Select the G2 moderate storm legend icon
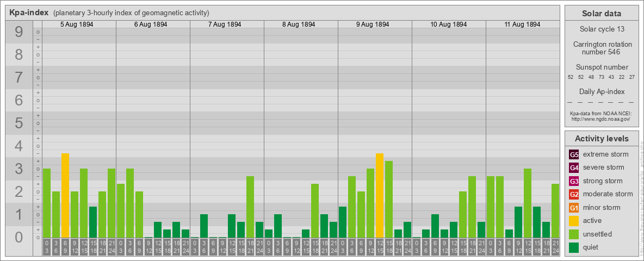This screenshot has width=644, height=261. coord(574,195)
